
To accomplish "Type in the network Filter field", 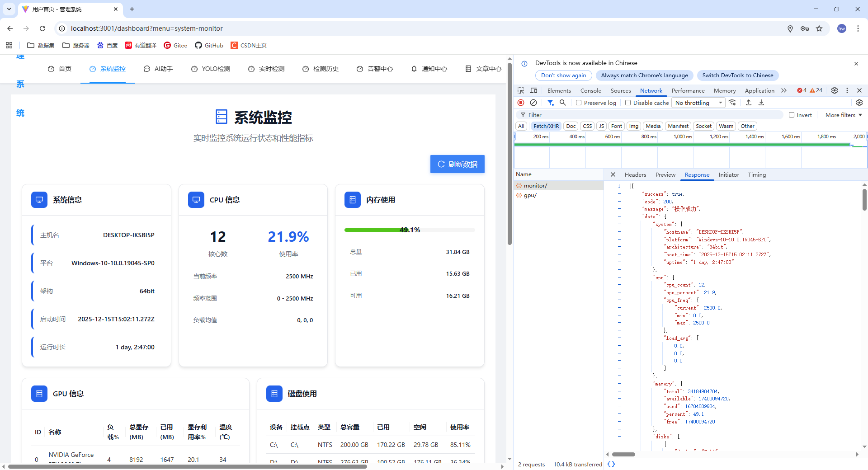I will [x=651, y=115].
